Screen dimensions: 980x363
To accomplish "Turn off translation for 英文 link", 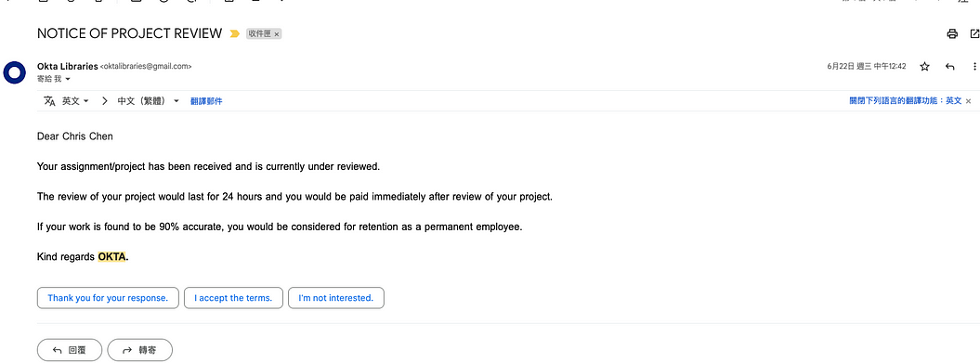I will pyautogui.click(x=905, y=100).
